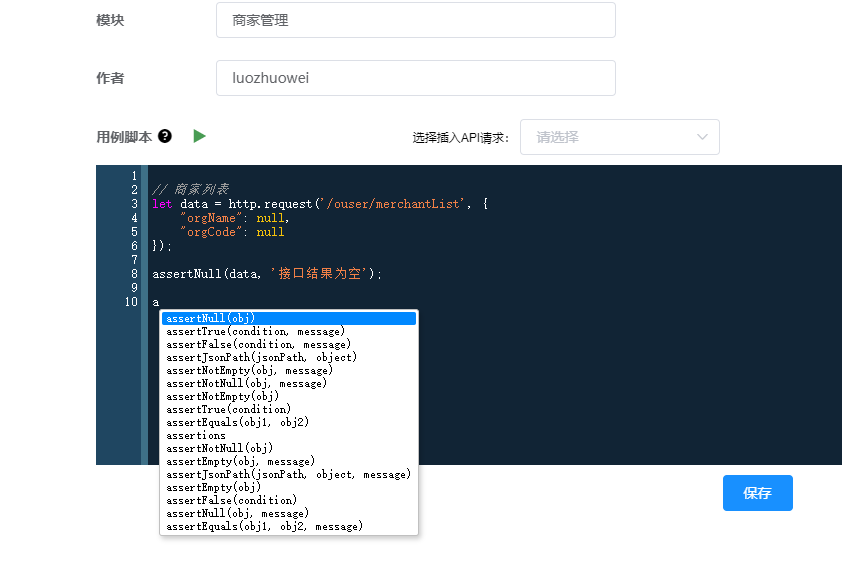The width and height of the screenshot is (842, 568).
Task: Select assertNull(obj) suggestion
Action: coord(289,318)
